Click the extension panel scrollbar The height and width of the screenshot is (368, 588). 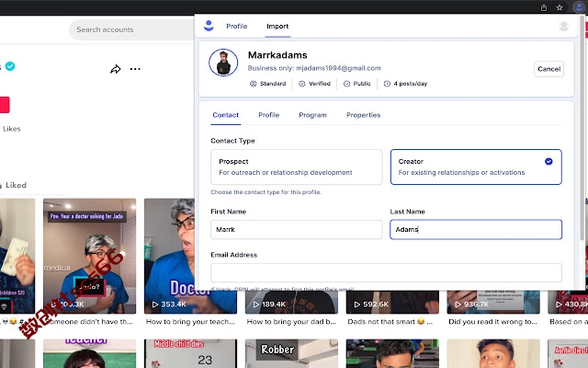[582, 128]
